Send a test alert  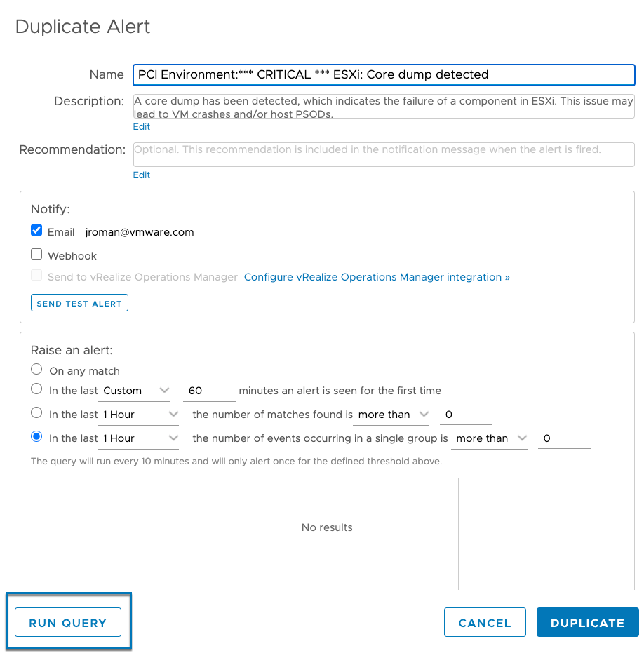coord(79,303)
